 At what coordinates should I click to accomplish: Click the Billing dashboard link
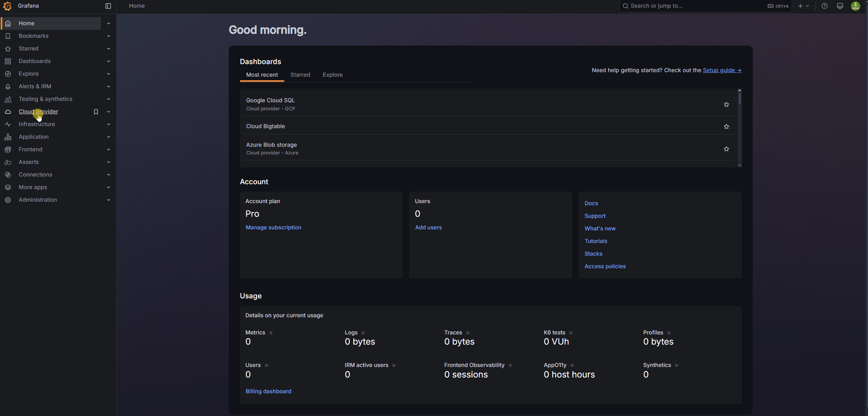tap(268, 391)
